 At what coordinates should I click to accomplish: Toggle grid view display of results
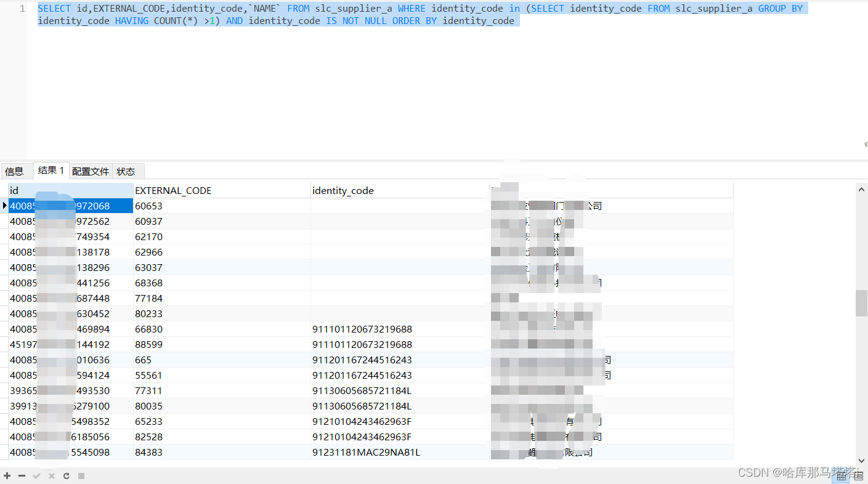coord(842,476)
